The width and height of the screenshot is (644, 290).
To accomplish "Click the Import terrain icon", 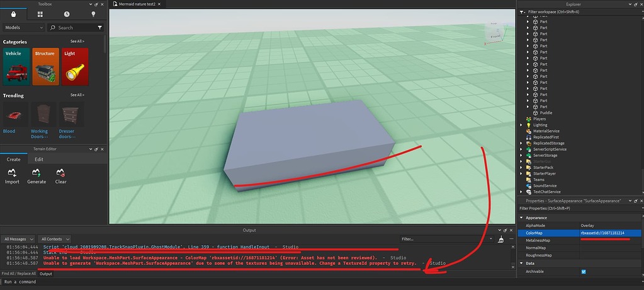I will (12, 172).
